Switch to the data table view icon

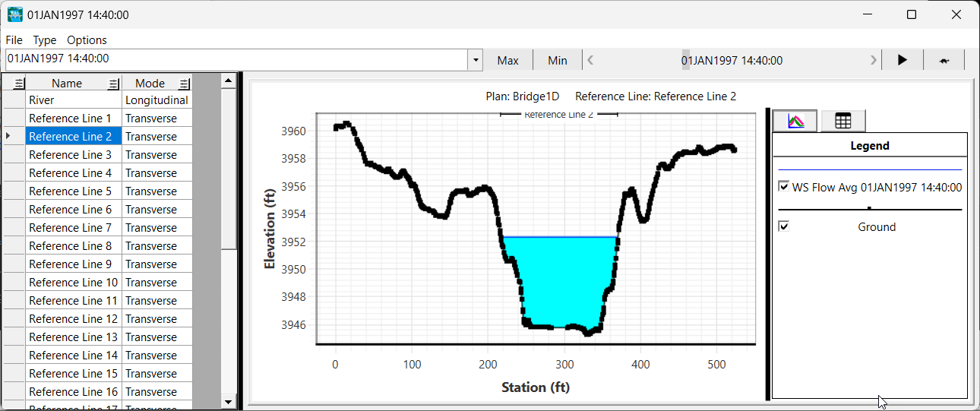pyautogui.click(x=842, y=121)
